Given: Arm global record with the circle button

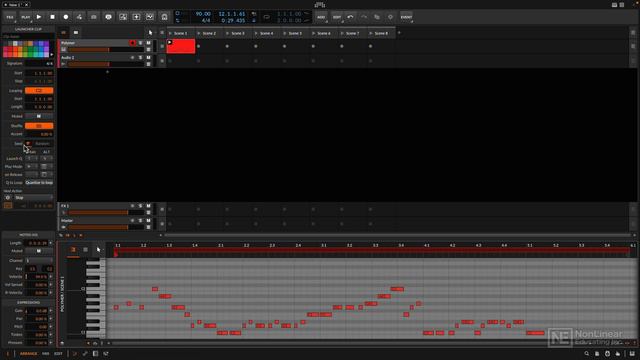Looking at the screenshot, I should pyautogui.click(x=66, y=17).
